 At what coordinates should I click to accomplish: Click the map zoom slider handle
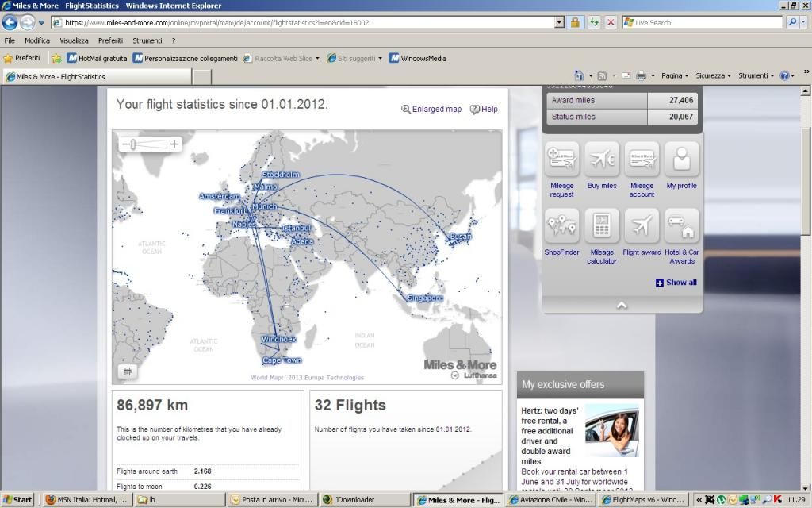(x=132, y=144)
